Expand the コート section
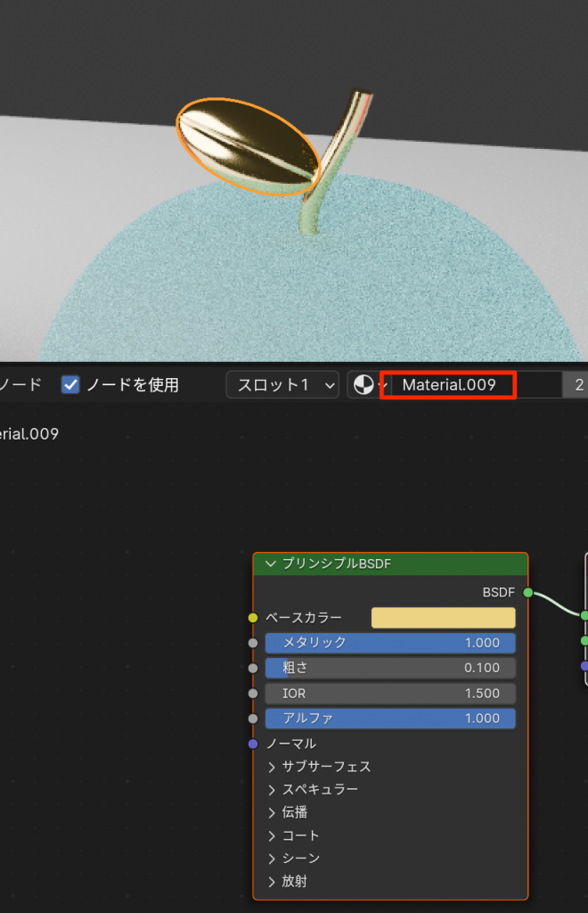The width and height of the screenshot is (588, 913). coord(273,835)
